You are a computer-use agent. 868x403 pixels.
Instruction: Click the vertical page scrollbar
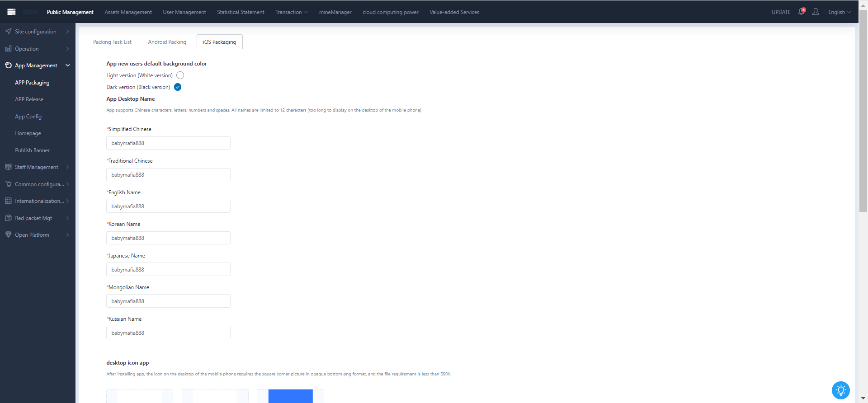tap(863, 111)
